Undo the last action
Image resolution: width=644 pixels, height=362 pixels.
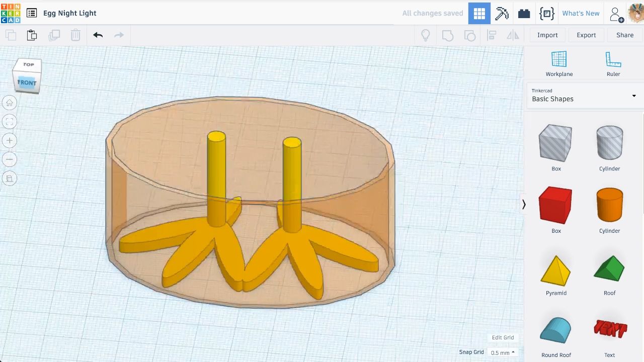coord(98,35)
